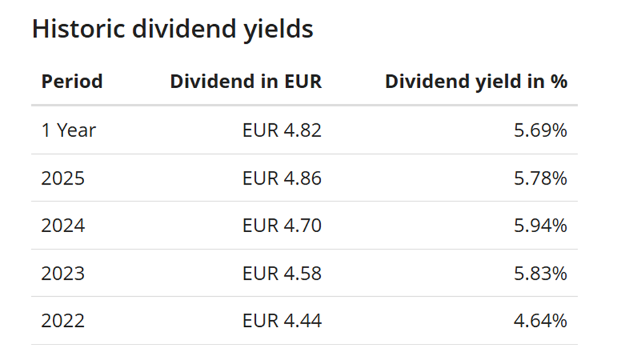Select the 2023 period cell
617x364 pixels.
(63, 273)
